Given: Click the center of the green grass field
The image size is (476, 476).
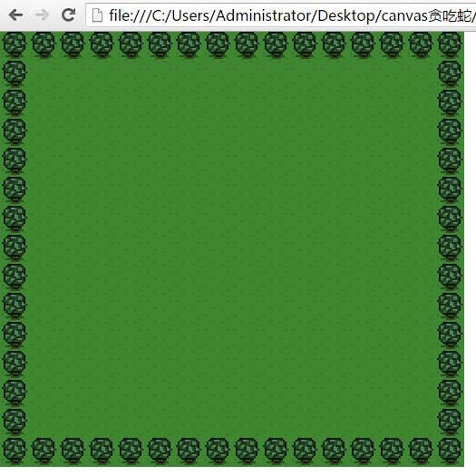Looking at the screenshot, I should click(x=232, y=248).
